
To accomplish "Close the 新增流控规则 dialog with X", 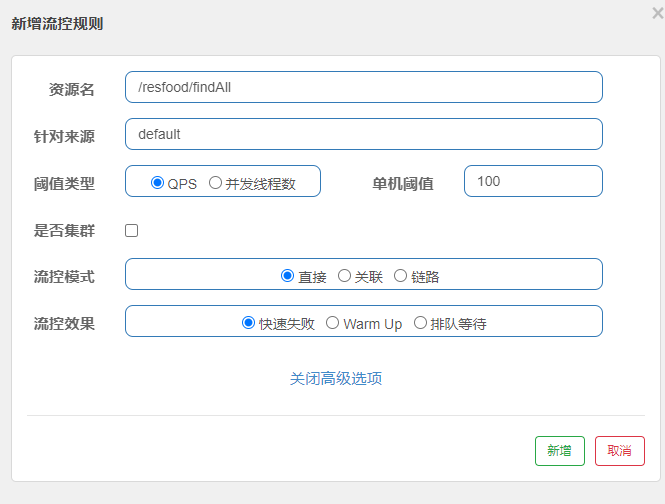I will 656,13.
